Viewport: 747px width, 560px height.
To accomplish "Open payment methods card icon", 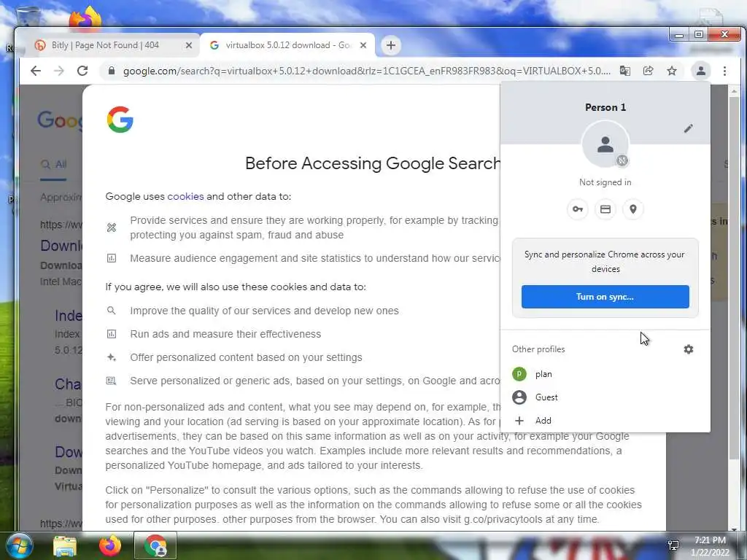I will (605, 209).
